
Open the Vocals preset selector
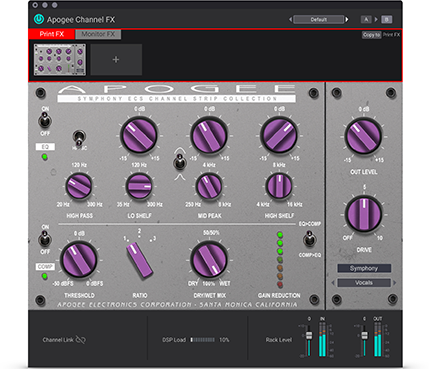pyautogui.click(x=364, y=283)
